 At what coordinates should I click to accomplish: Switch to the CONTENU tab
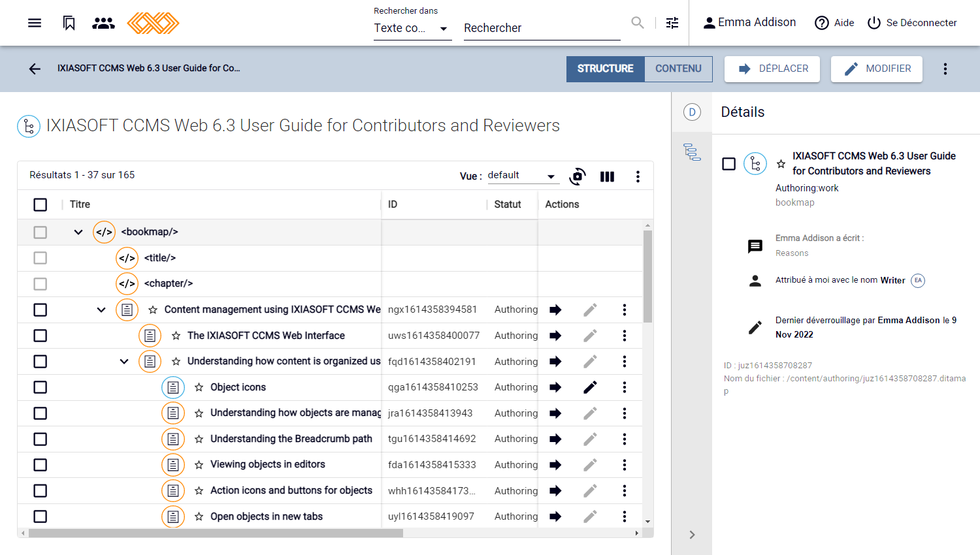pos(678,69)
